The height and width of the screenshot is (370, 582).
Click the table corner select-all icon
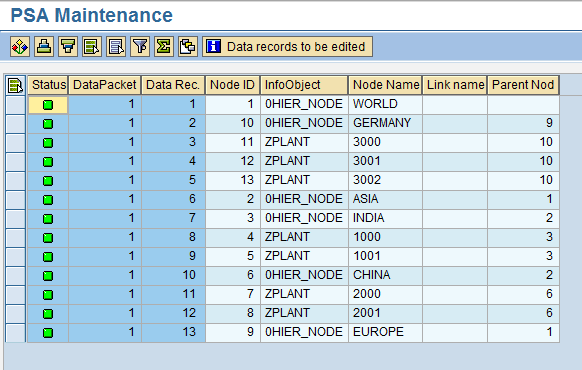15,85
